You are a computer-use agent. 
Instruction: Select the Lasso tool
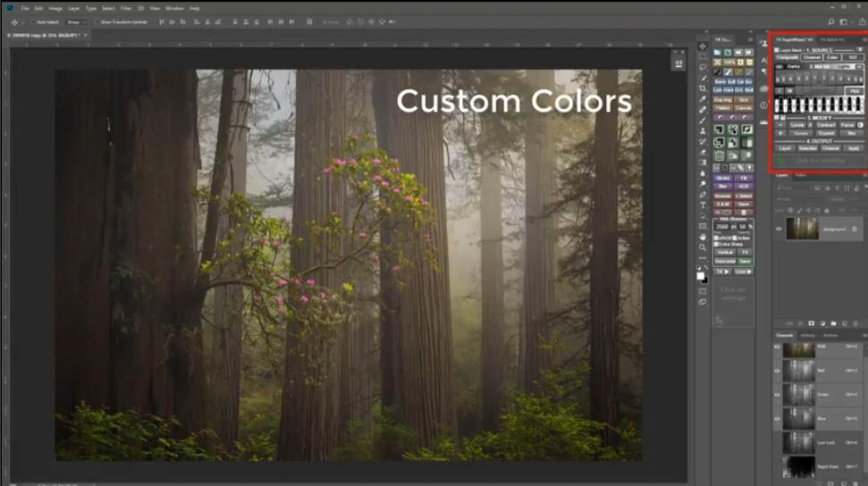pyautogui.click(x=703, y=67)
